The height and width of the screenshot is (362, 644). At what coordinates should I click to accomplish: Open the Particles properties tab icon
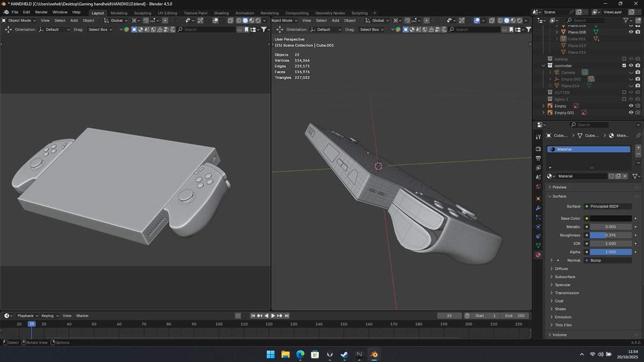(x=538, y=218)
